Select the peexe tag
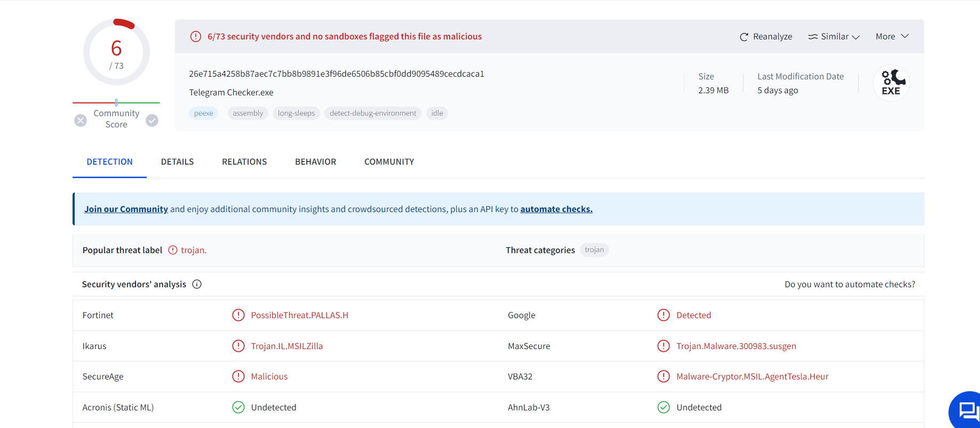 [x=203, y=113]
